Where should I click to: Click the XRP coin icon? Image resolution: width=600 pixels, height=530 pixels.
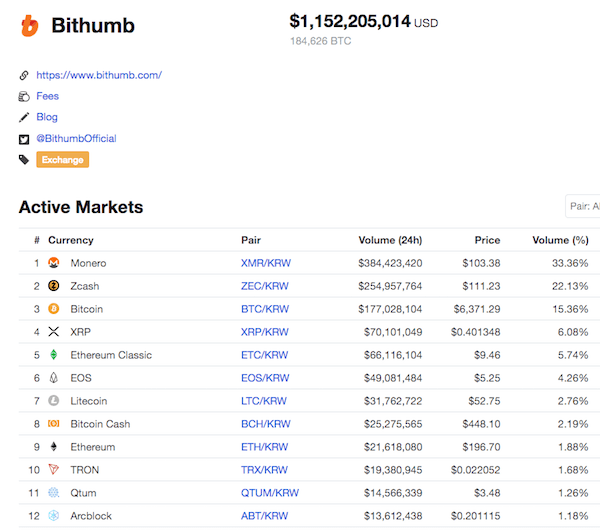pos(54,332)
